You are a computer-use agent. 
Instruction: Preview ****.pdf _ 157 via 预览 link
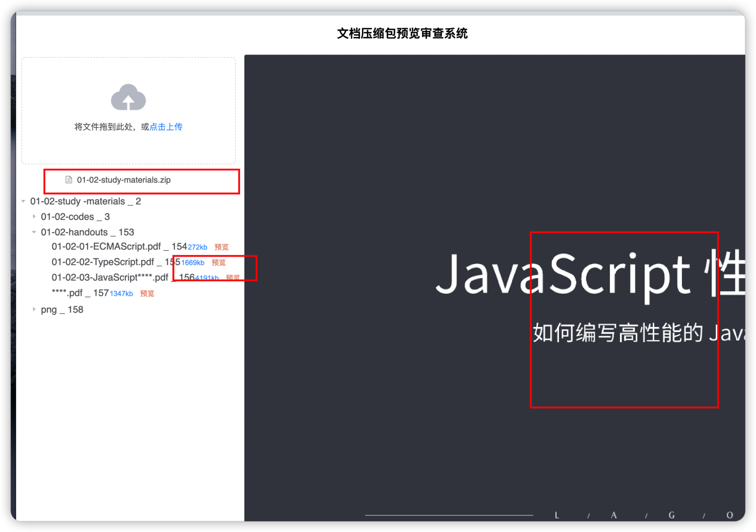point(147,293)
